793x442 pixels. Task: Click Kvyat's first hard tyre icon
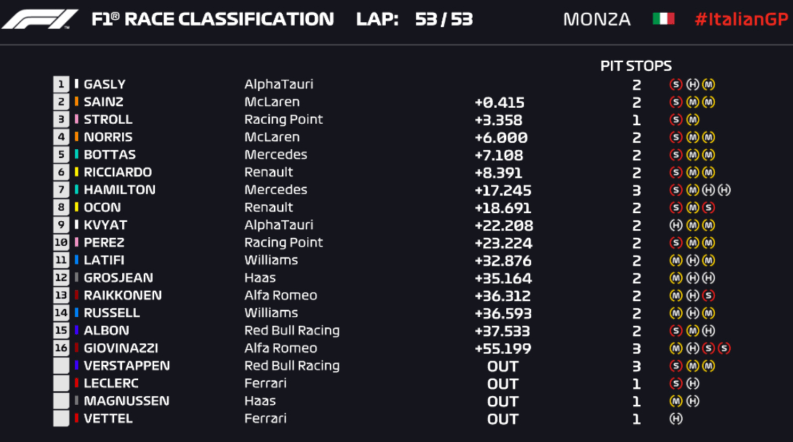click(676, 225)
